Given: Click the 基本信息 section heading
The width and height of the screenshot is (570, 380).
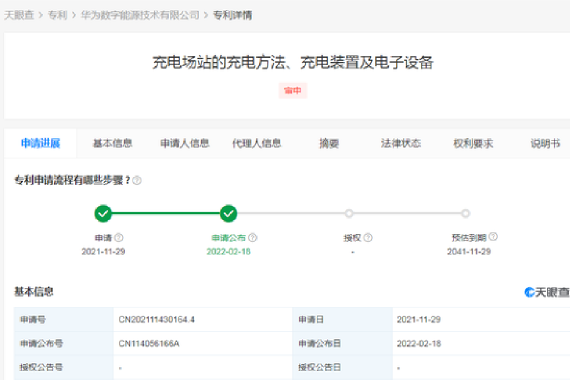Looking at the screenshot, I should pyautogui.click(x=34, y=292).
